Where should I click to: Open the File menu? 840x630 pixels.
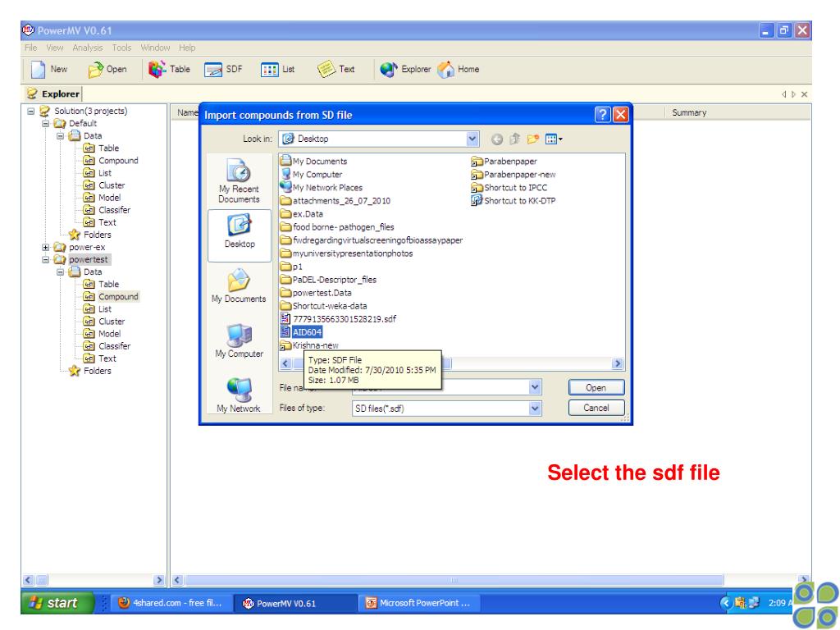[30, 48]
